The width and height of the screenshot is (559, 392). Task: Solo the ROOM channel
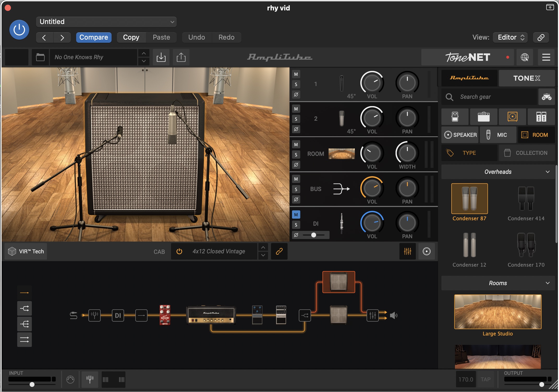click(296, 155)
